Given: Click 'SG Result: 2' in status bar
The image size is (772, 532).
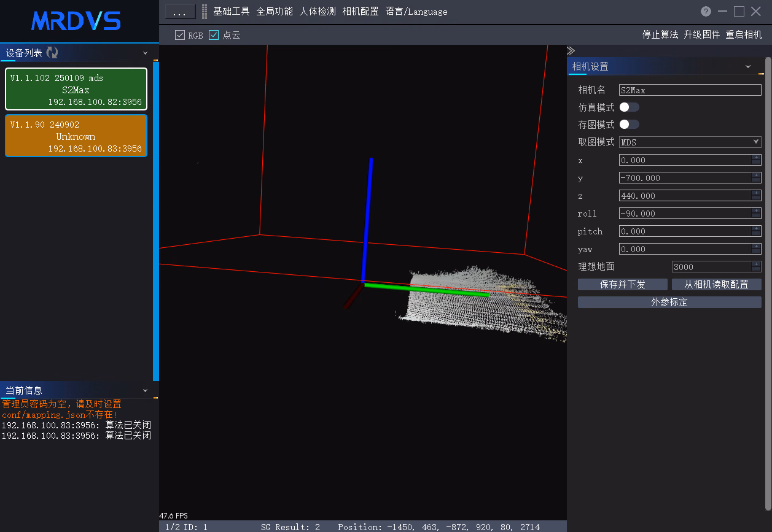Looking at the screenshot, I should click(x=290, y=527).
